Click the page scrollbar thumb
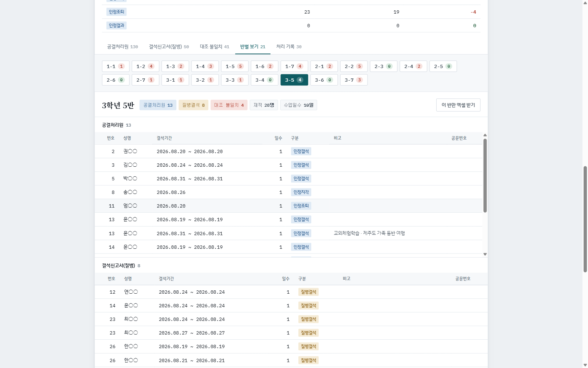Screen dimensions: 588x368 (x=585, y=219)
